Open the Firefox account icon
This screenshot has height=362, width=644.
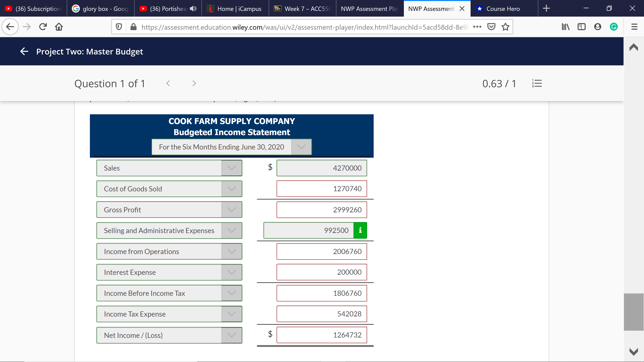coord(598,27)
